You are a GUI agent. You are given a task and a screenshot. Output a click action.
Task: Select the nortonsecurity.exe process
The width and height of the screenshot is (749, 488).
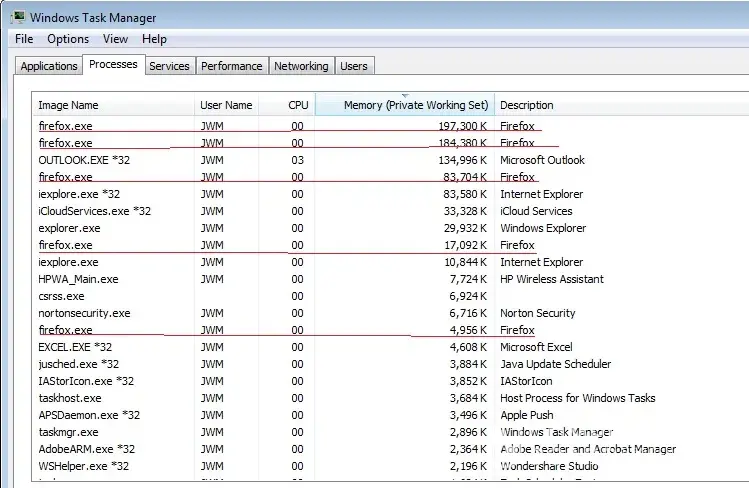coord(84,313)
